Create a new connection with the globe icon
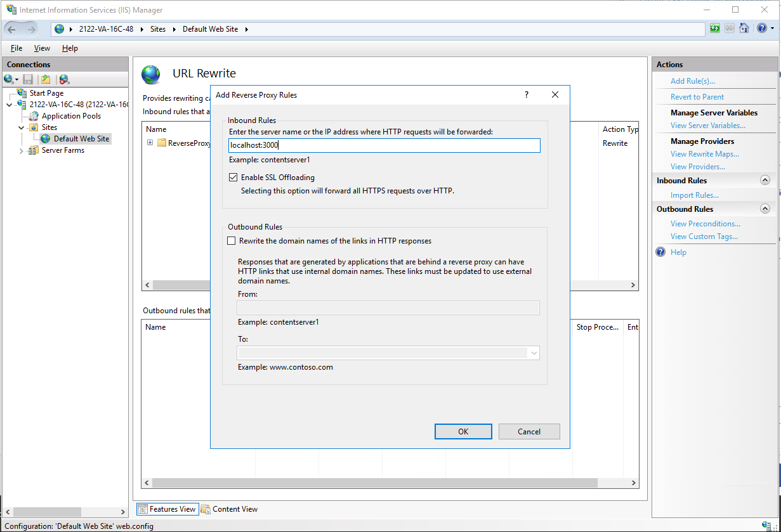 point(8,79)
